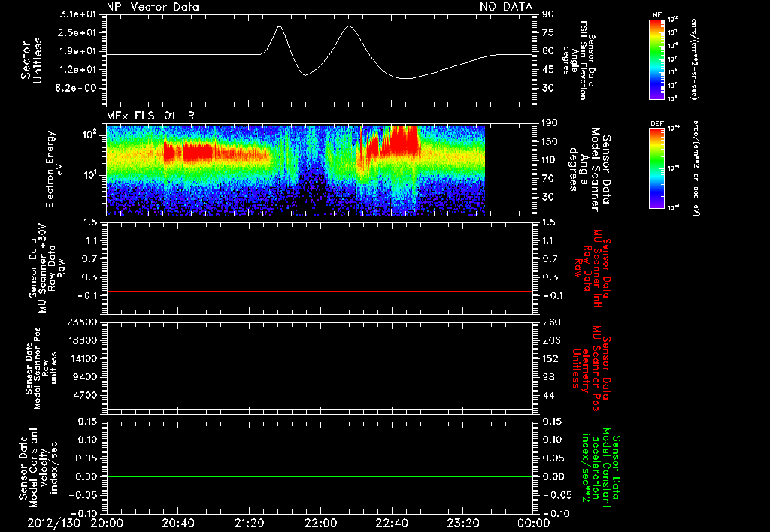Viewport: 770px width, 532px height.
Task: Click the "14100" scanner position tick value
Action: tap(82, 358)
